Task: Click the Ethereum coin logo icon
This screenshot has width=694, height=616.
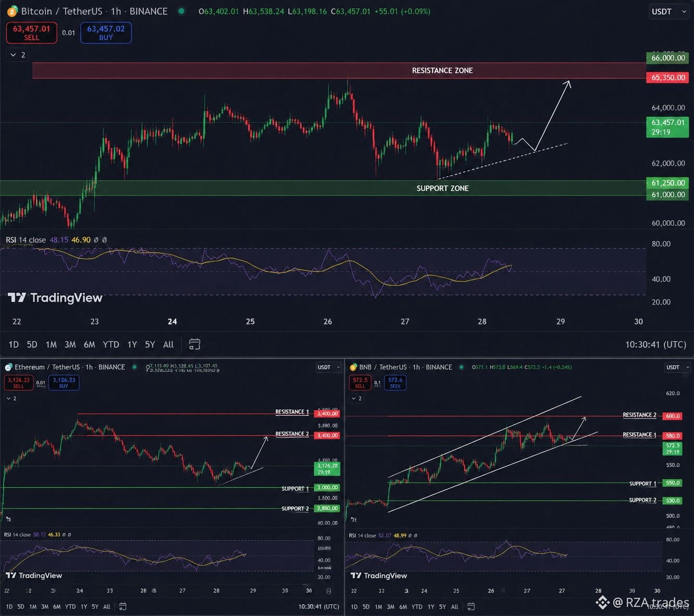Action: click(8, 367)
